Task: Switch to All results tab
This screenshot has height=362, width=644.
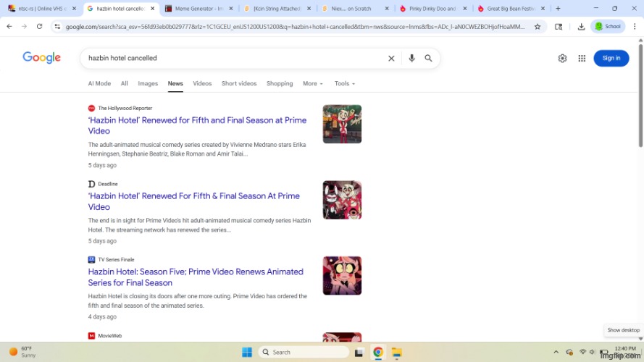Action: pos(125,83)
